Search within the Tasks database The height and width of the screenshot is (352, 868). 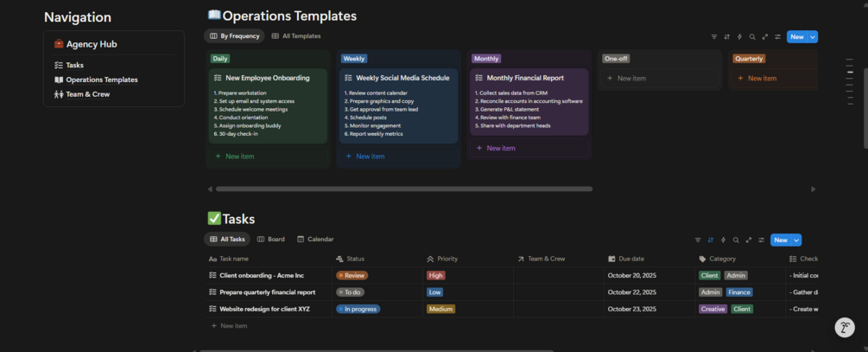(736, 240)
